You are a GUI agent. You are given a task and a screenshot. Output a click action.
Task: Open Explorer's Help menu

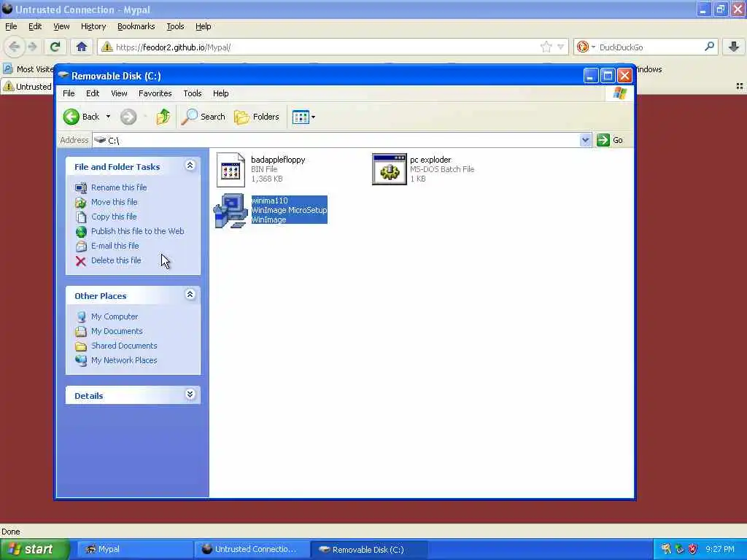coord(220,93)
